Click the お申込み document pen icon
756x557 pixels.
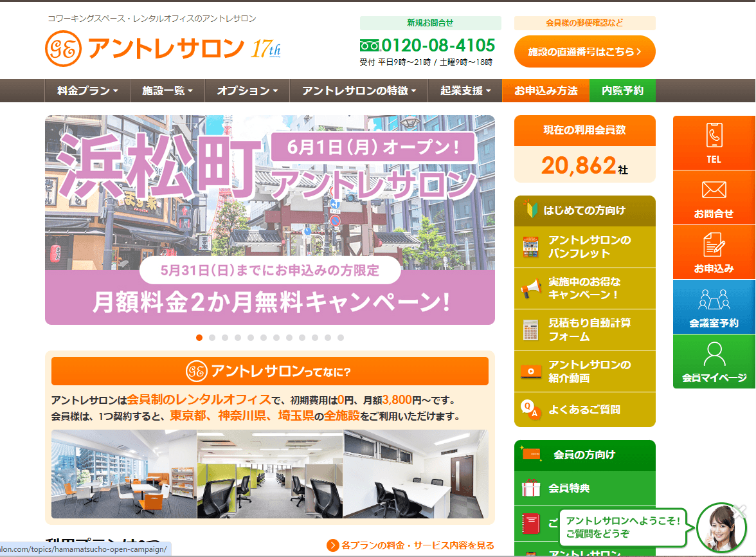(x=714, y=244)
